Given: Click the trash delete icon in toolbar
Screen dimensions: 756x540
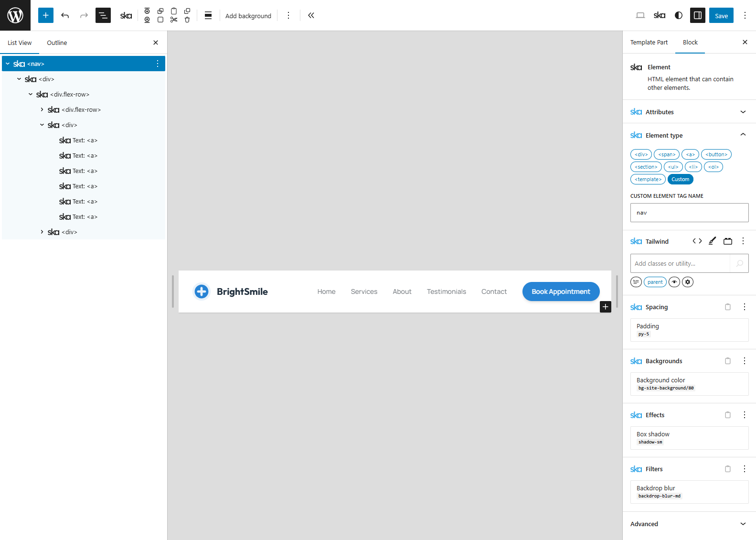Looking at the screenshot, I should pyautogui.click(x=187, y=20).
